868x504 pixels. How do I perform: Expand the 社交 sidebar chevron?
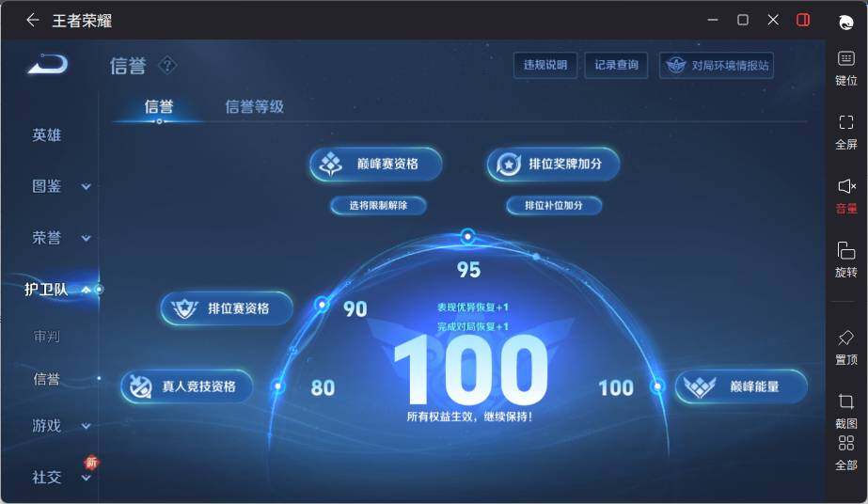tap(86, 478)
